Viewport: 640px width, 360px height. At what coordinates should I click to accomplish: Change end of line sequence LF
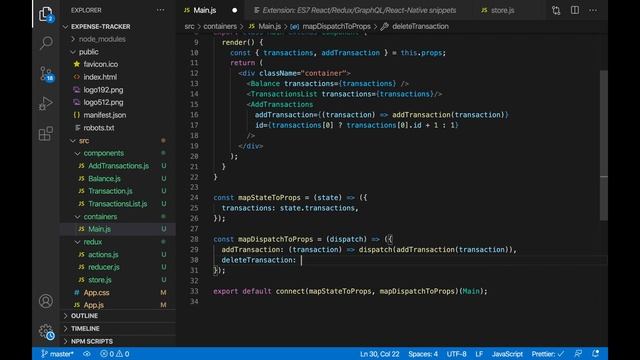coord(479,354)
